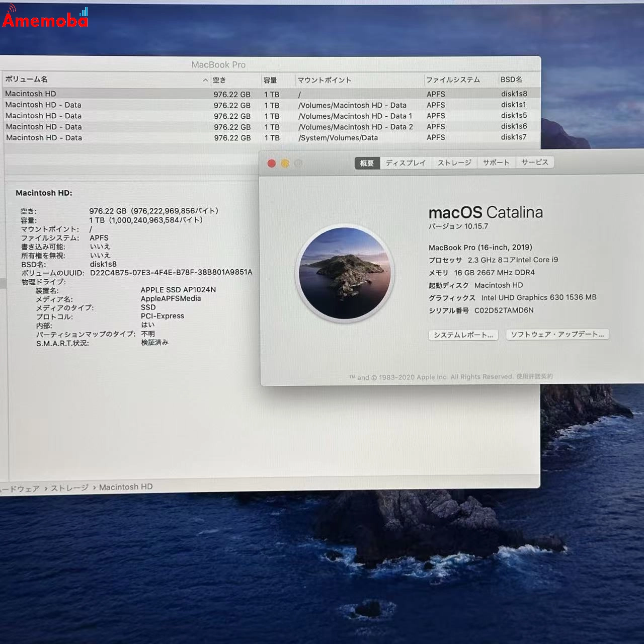The height and width of the screenshot is (644, 644).
Task: Open the サービス tab
Action: pos(534,163)
